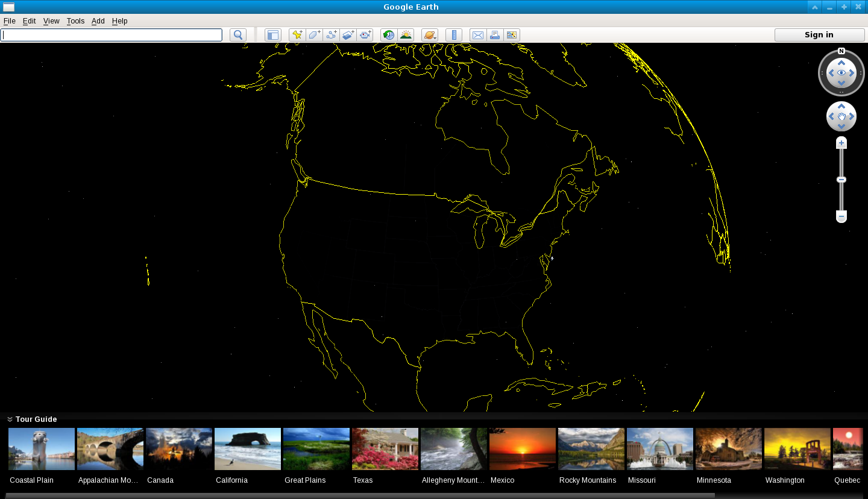Move down with the hand joystick arrow

(x=841, y=126)
